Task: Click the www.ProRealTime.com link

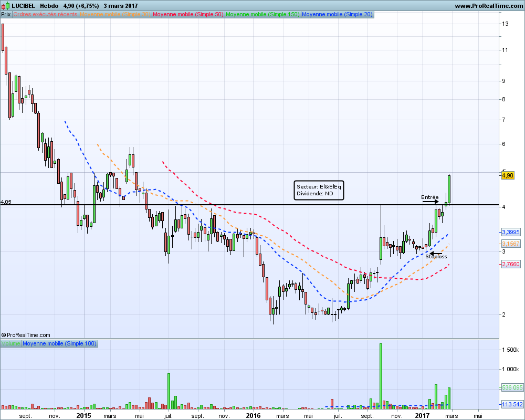Action: [488, 6]
